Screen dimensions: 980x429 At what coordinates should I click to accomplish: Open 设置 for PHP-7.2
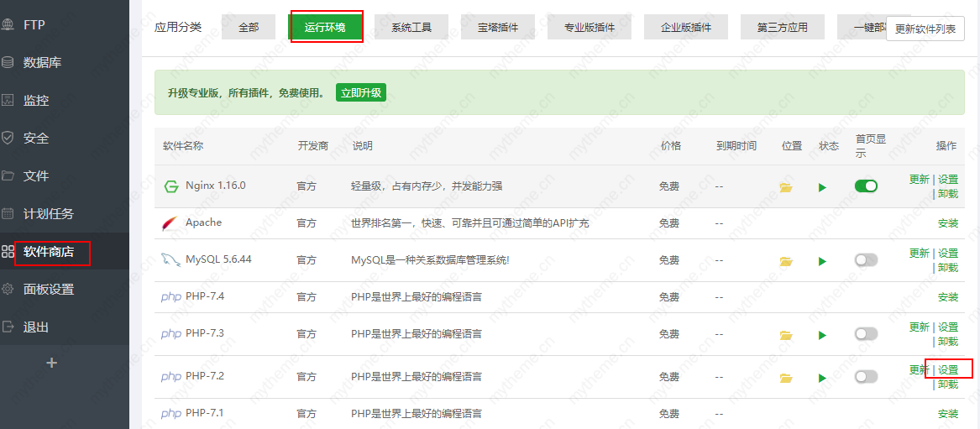tap(948, 369)
